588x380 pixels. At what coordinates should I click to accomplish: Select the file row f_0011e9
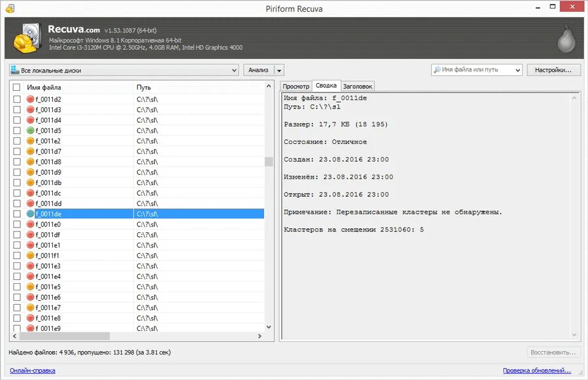pyautogui.click(x=138, y=328)
